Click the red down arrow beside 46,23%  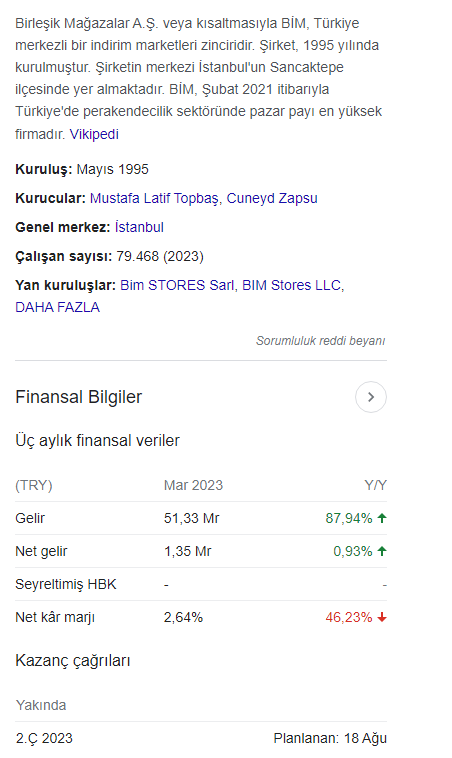pyautogui.click(x=382, y=617)
